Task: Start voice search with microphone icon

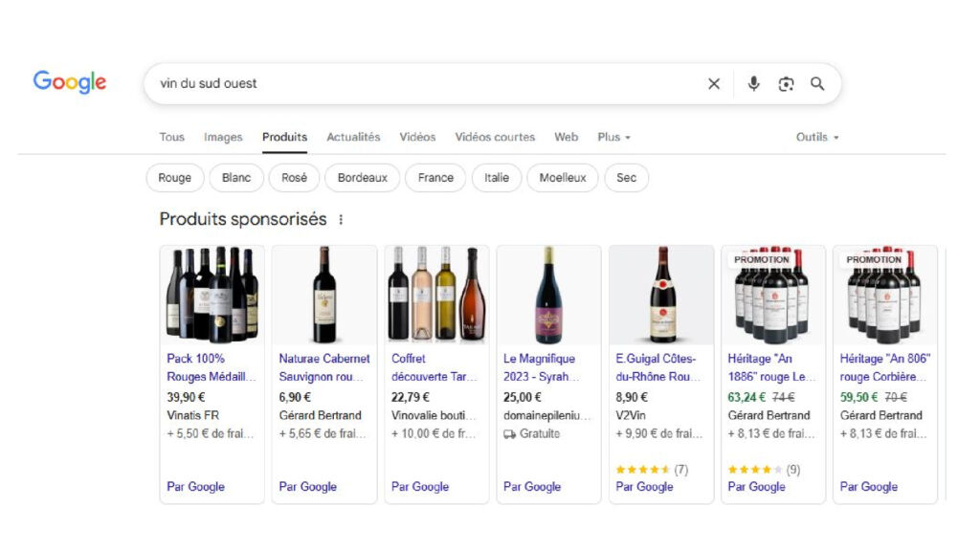Action: click(754, 84)
